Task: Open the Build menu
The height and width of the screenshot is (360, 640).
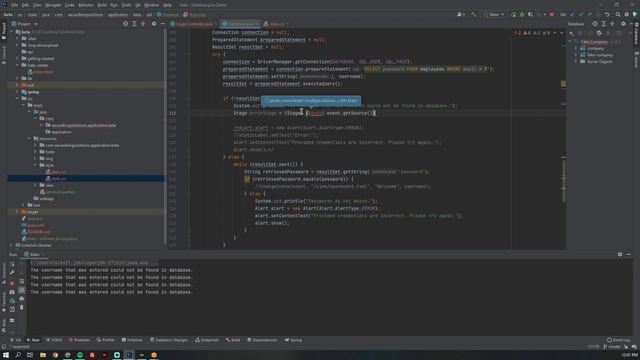Action: [x=102, y=5]
